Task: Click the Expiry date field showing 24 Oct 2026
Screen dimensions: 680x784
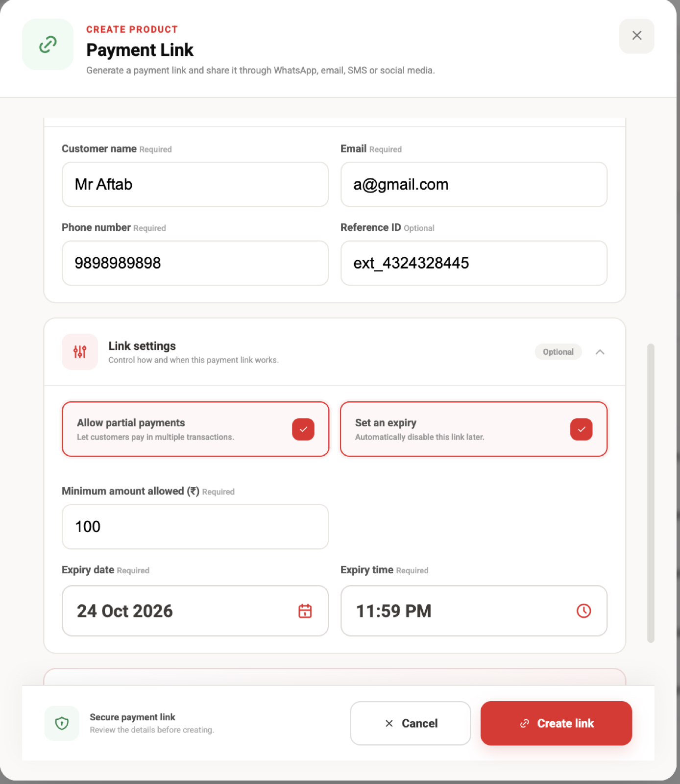Action: 195,611
